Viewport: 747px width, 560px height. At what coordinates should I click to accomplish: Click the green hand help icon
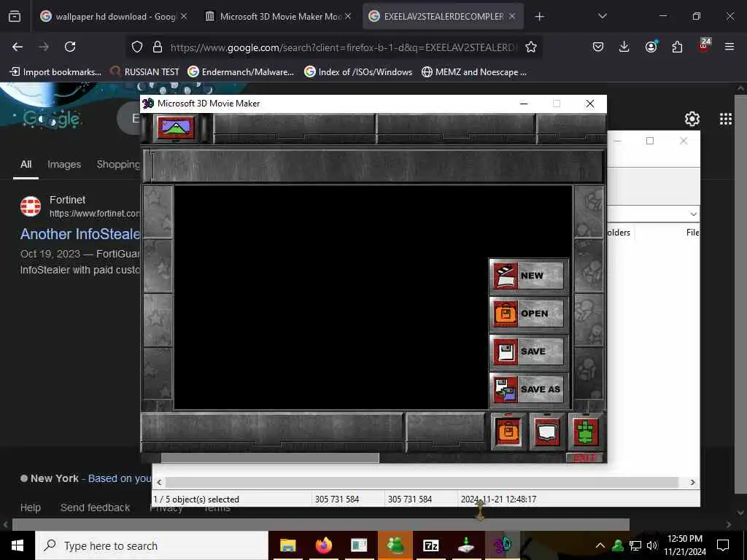585,432
